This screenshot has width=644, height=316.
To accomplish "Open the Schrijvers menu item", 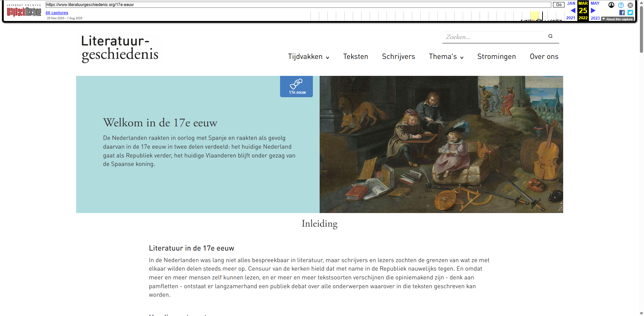I will [x=398, y=57].
